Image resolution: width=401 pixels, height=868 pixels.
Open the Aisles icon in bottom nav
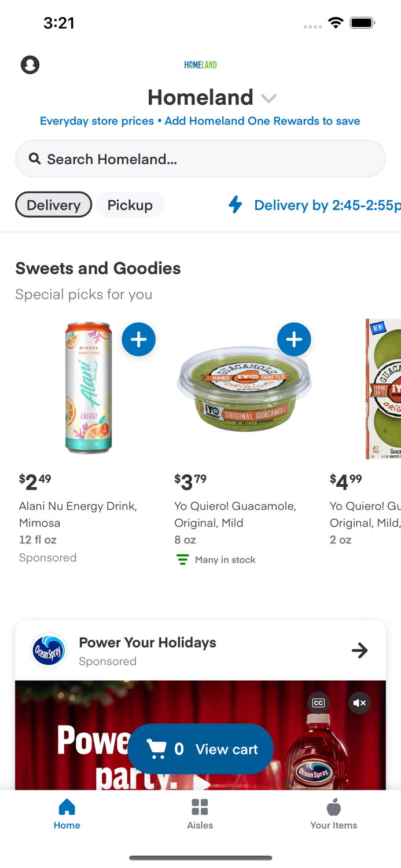(x=200, y=806)
